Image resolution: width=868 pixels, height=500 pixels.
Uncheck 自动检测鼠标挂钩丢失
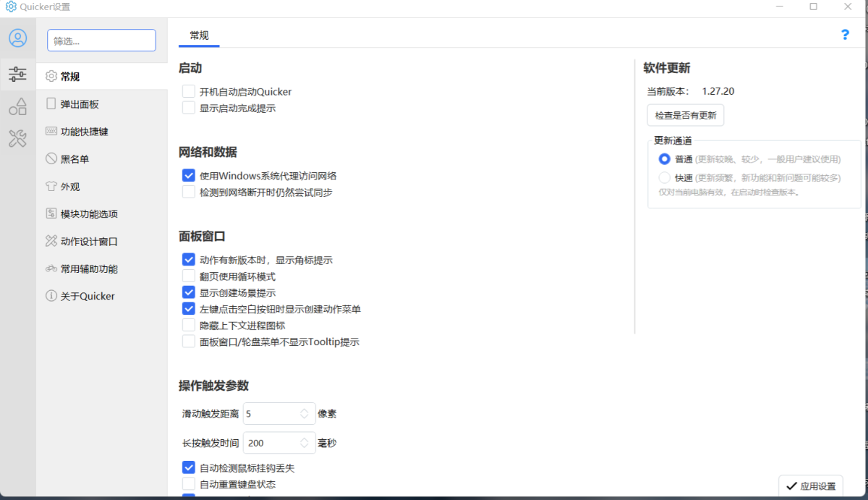tap(189, 468)
